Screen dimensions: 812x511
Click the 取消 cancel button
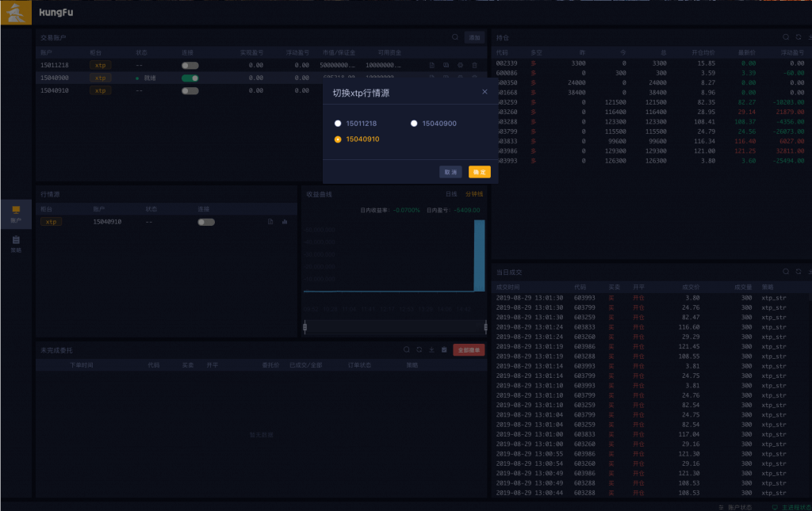[450, 172]
